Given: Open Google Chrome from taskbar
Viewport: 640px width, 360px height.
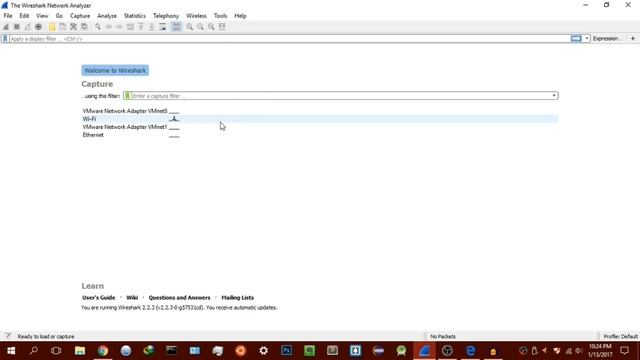Looking at the screenshot, I should click(x=103, y=351).
